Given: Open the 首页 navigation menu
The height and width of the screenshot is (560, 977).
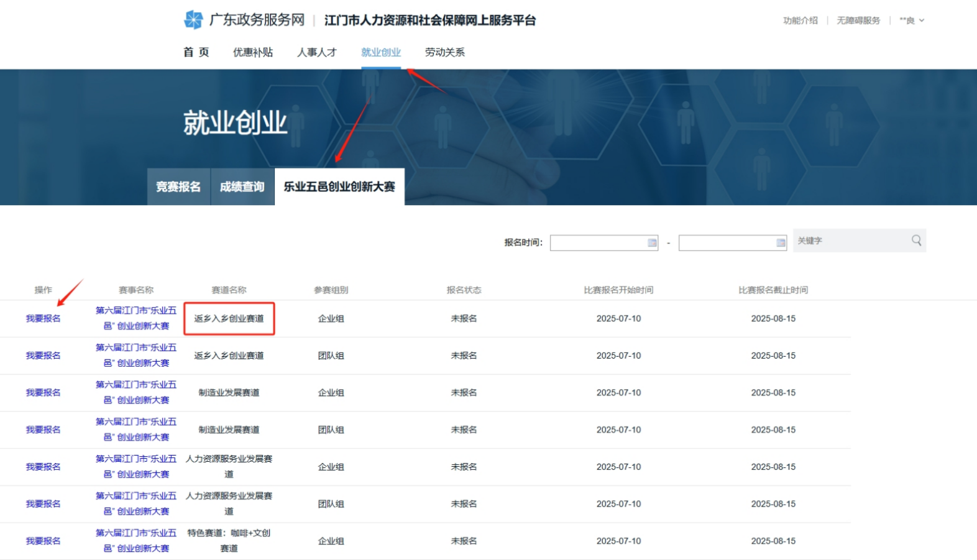Looking at the screenshot, I should coord(196,52).
